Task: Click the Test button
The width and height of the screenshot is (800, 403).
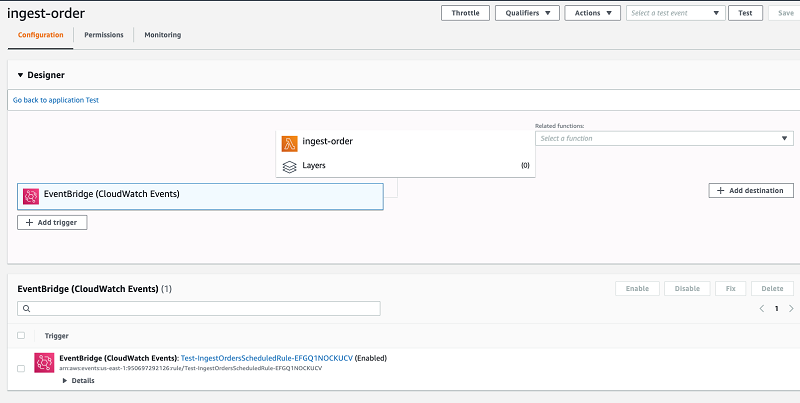Action: click(745, 13)
